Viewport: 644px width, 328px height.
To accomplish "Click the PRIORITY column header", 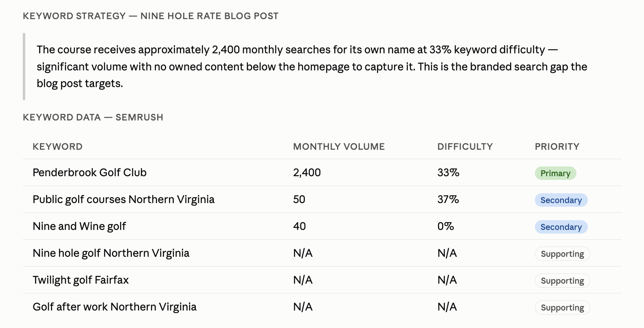I will (557, 147).
